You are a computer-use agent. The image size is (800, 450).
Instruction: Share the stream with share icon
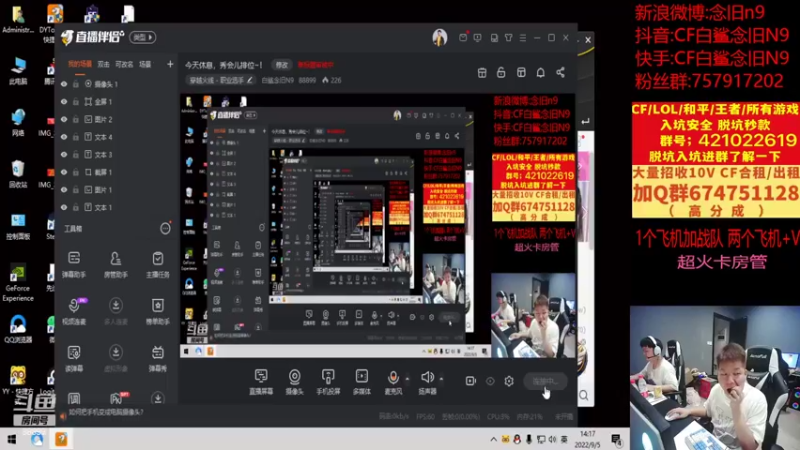(560, 72)
